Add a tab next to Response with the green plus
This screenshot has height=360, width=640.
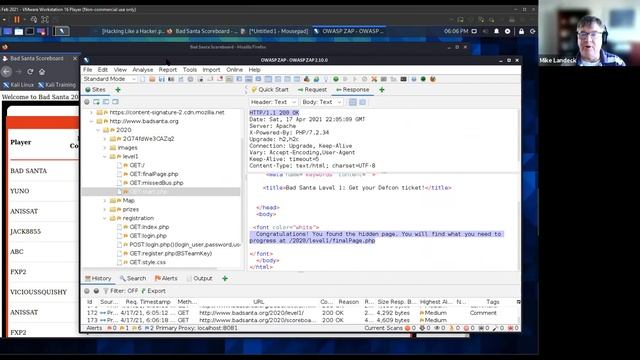coord(382,89)
